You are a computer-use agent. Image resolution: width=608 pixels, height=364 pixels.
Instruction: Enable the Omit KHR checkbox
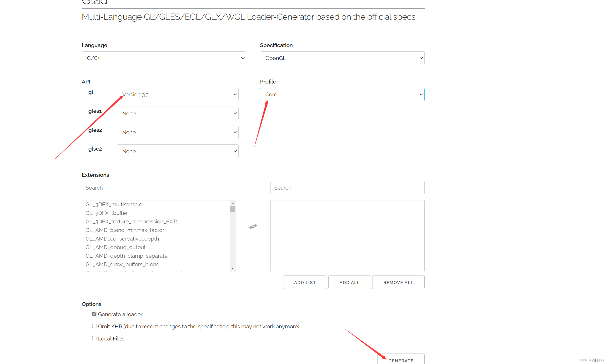pos(94,326)
